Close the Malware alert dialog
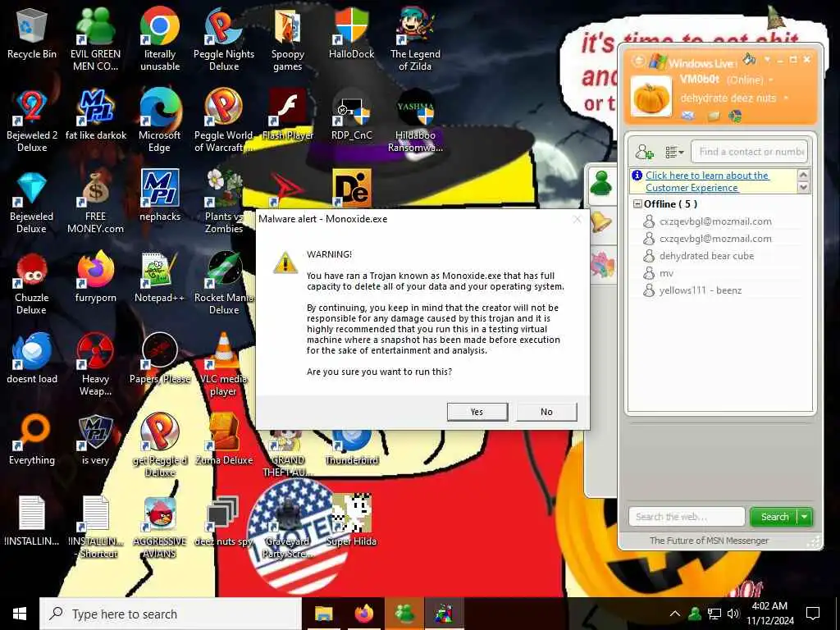The image size is (840, 630). click(x=577, y=219)
